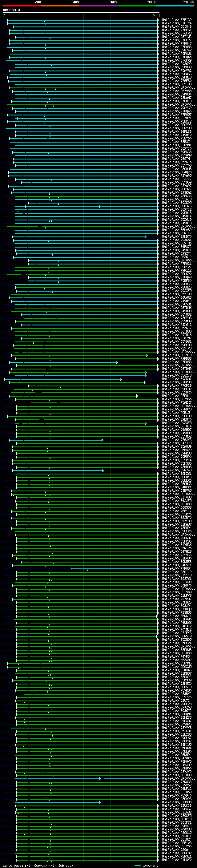This screenshot has width=197, height=868.
Task: Select hit UniRef100_Q7W833
Action: (177, 782)
